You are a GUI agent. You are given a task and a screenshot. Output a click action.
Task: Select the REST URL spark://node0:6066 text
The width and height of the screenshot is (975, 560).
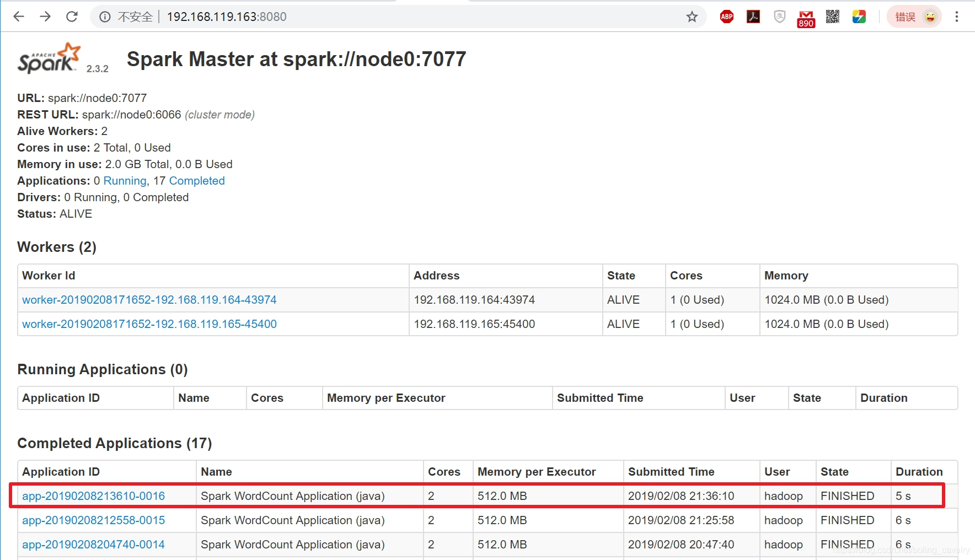click(x=132, y=115)
